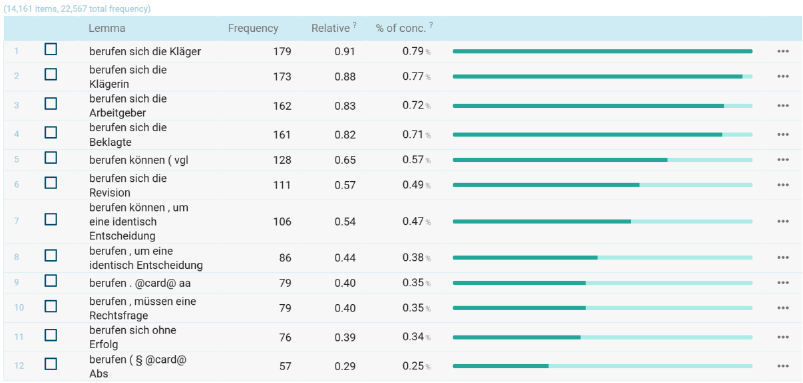Open more options for 'berufen ( § @card@ Abs'
803x383 pixels.
[x=783, y=366]
